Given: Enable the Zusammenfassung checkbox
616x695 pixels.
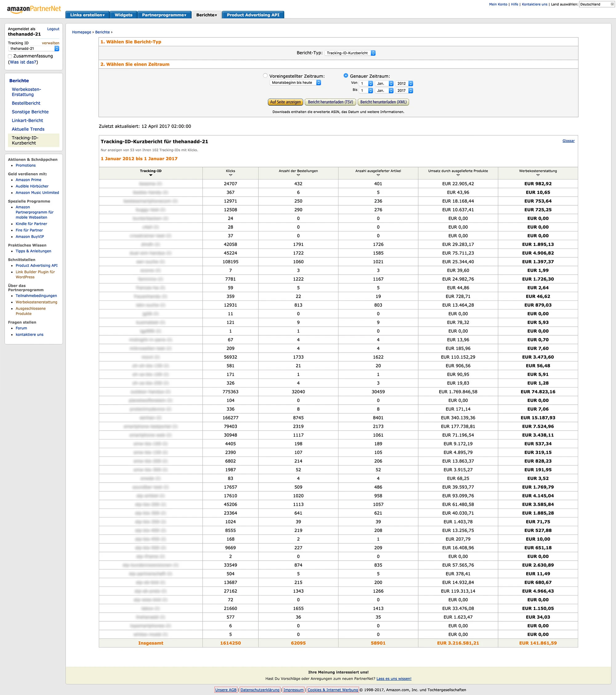Looking at the screenshot, I should tap(10, 56).
